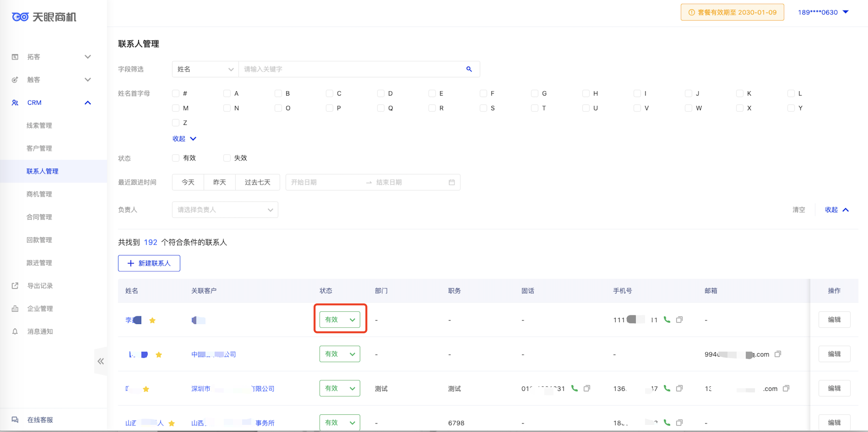Copy the email in the second contact row
The height and width of the screenshot is (432, 868).
click(778, 354)
